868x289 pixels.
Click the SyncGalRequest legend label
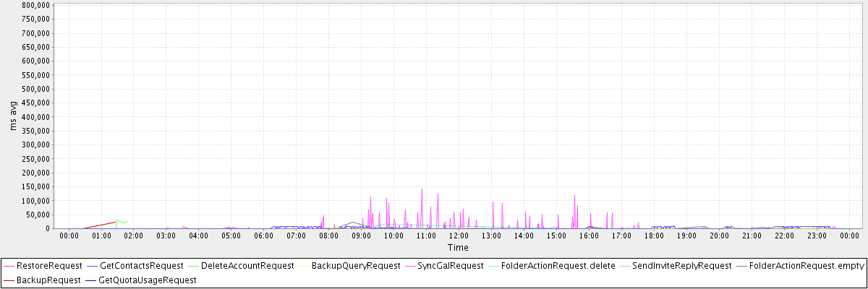[447, 266]
